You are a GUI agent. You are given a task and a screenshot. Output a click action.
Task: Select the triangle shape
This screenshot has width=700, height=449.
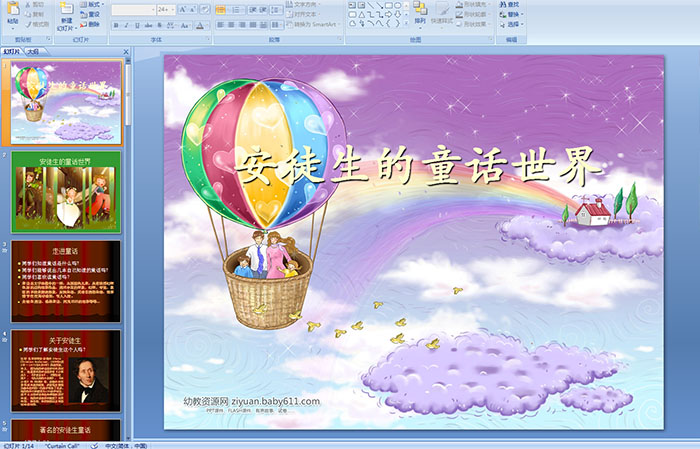tap(362, 15)
